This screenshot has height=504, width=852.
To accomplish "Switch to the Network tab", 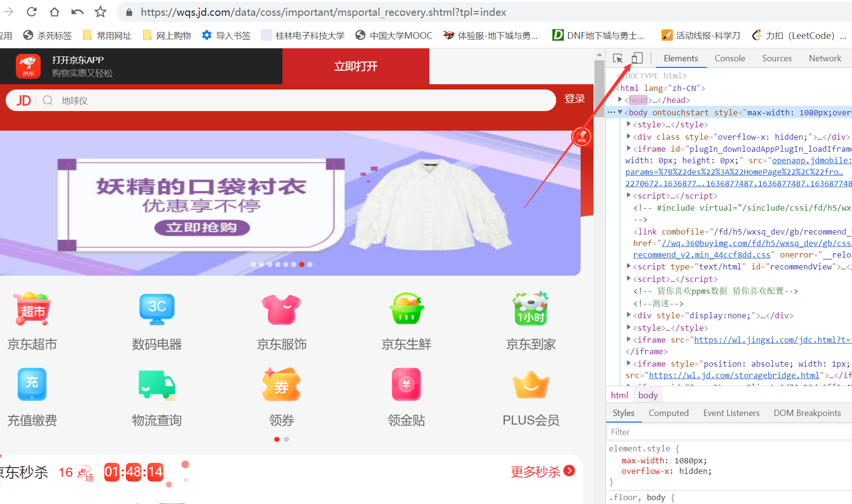I will 825,58.
